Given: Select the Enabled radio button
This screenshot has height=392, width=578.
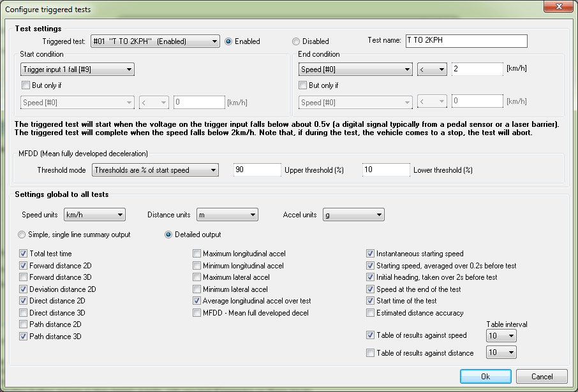Looking at the screenshot, I should pyautogui.click(x=228, y=41).
